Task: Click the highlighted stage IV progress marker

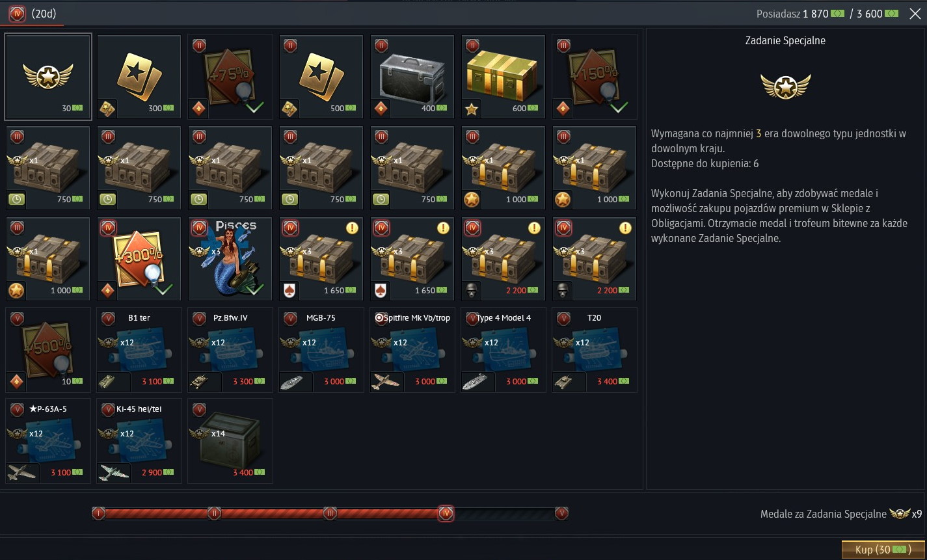Action: [446, 514]
